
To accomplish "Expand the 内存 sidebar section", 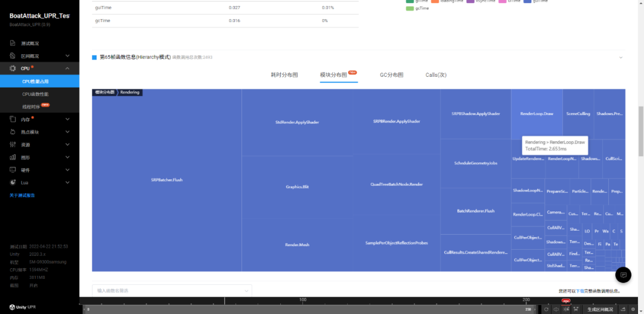I will tap(67, 119).
